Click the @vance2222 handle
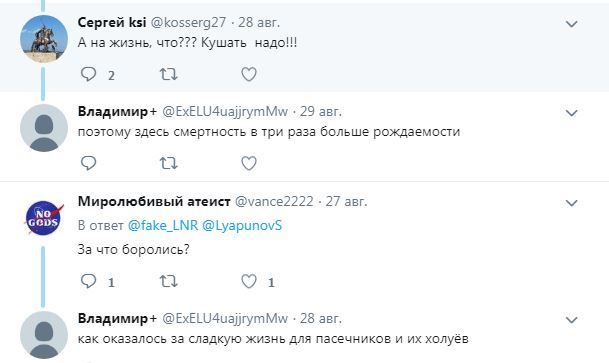Screen dimensions: 609x363 274,201
